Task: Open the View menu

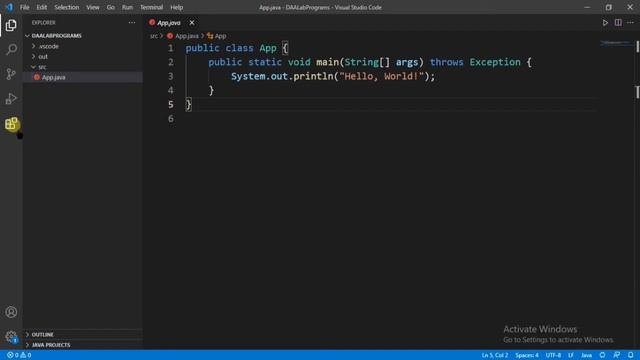Action: (93, 7)
